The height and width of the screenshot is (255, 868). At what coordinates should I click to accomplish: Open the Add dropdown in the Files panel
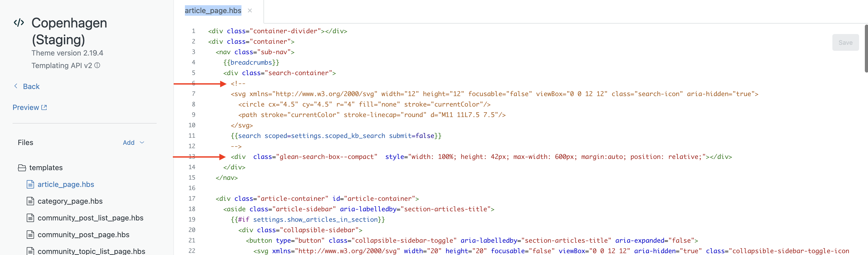133,142
